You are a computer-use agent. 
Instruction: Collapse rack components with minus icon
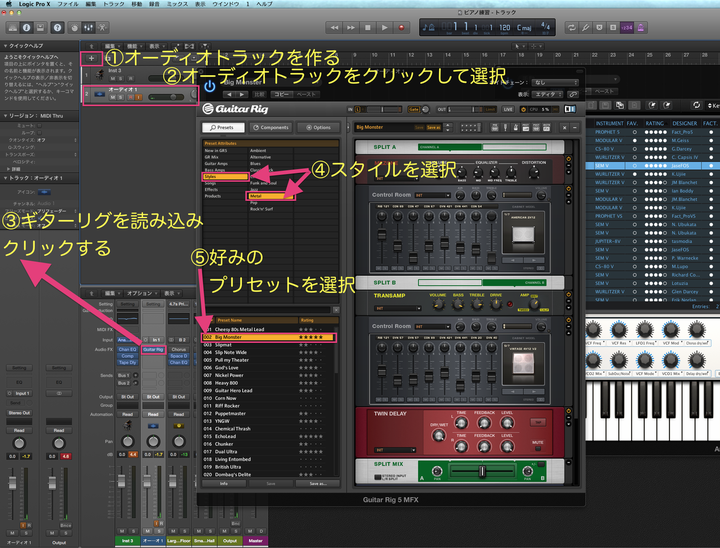coord(574,128)
